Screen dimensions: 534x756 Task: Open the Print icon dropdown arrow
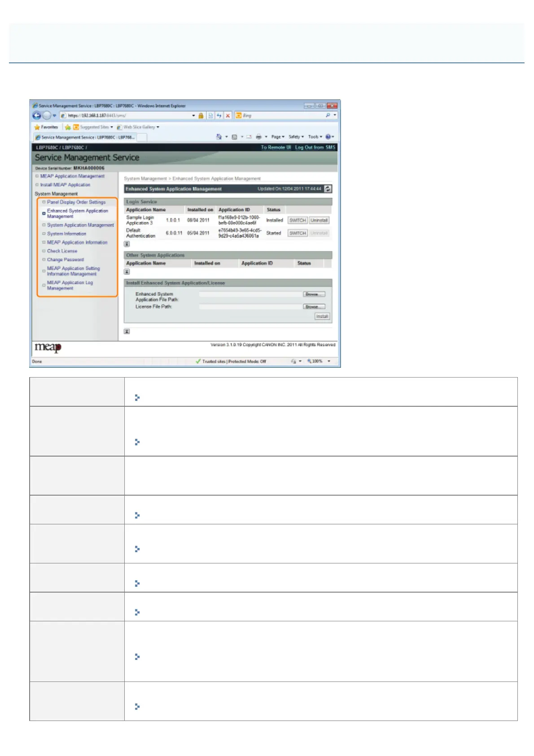click(266, 137)
